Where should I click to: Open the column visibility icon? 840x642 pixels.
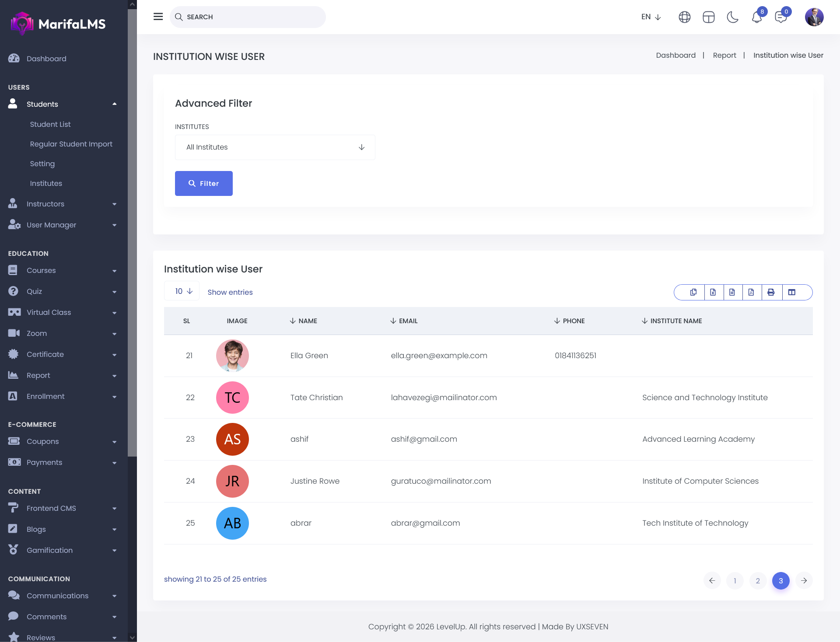tap(791, 292)
